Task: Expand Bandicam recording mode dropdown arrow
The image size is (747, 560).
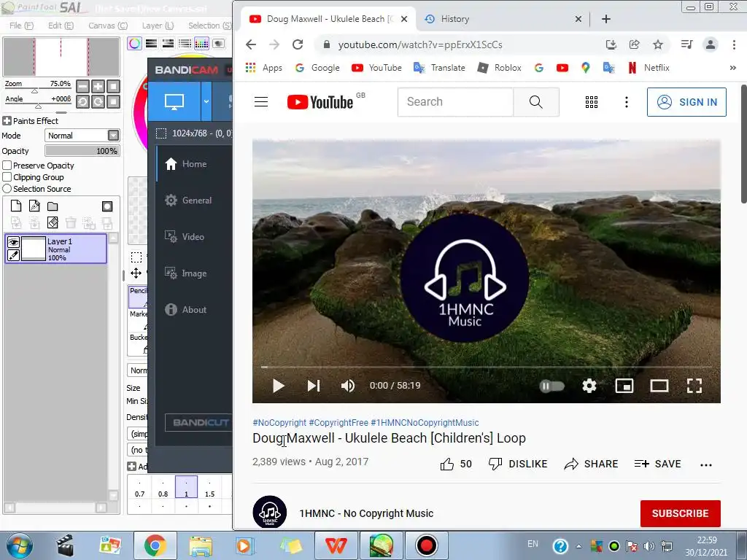Action: [206, 101]
